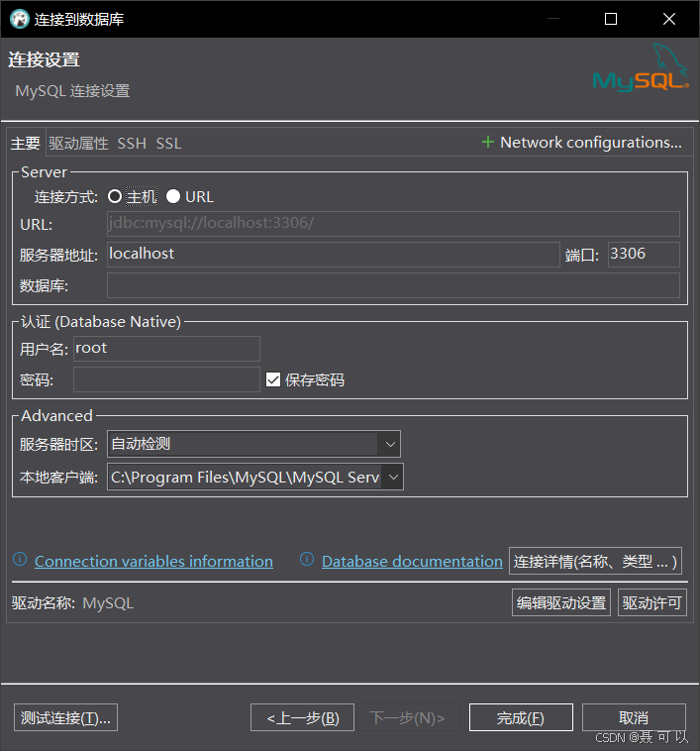The width and height of the screenshot is (700, 751).
Task: Close the 连接到数据库 dialog
Action: coord(669,19)
